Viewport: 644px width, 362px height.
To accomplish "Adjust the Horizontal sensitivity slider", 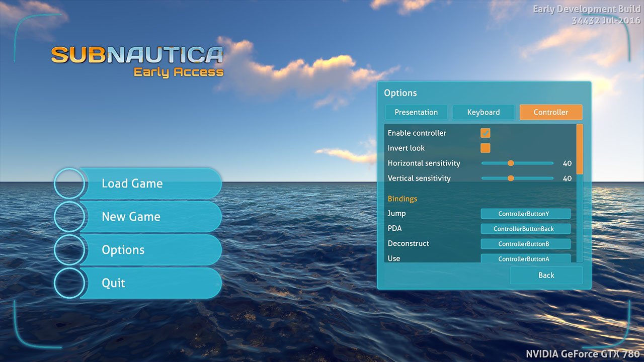I will click(517, 163).
